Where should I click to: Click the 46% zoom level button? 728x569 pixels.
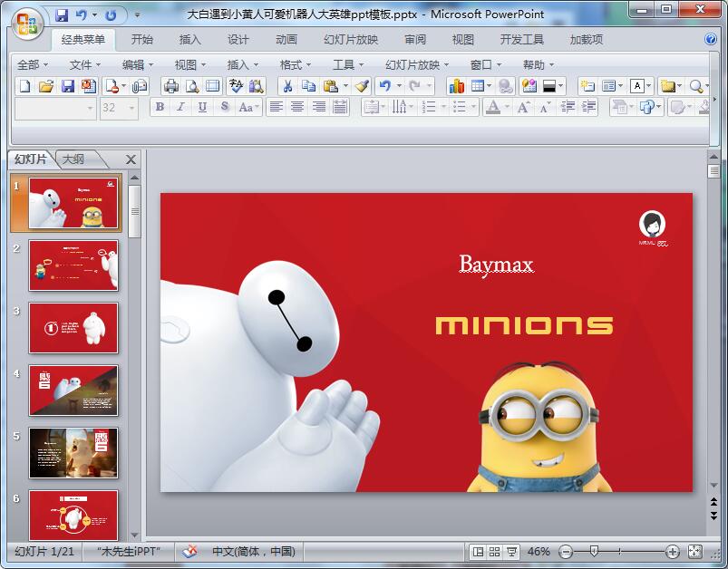tap(539, 552)
